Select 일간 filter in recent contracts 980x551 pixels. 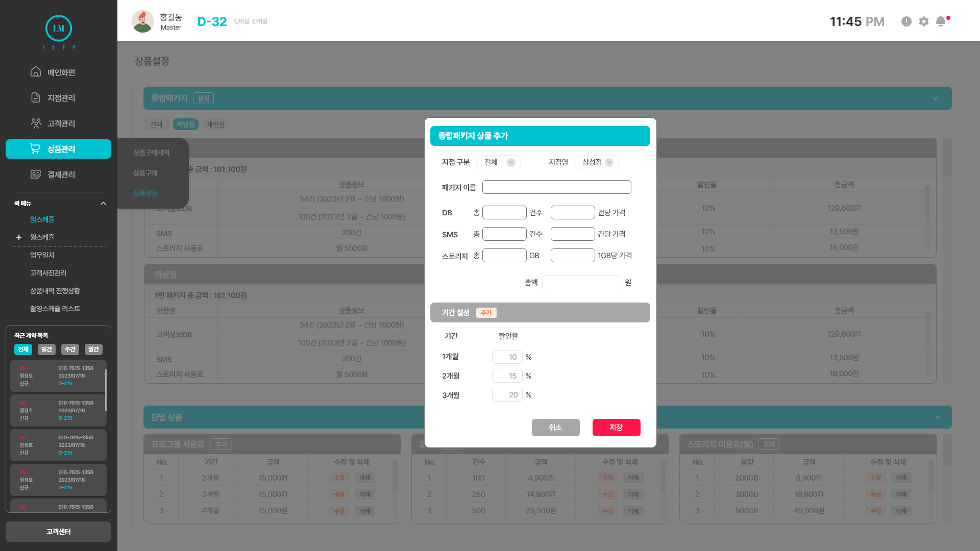(46, 349)
